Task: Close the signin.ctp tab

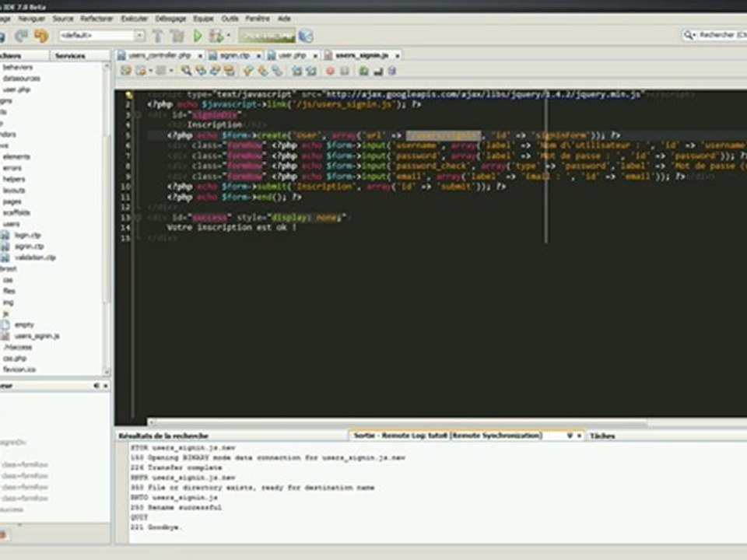Action: click(258, 56)
